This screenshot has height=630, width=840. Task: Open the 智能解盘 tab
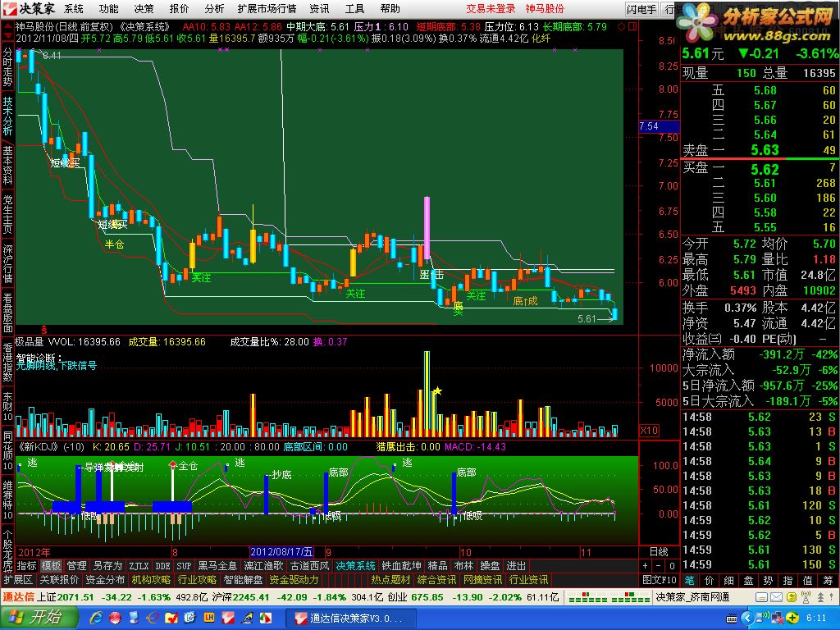click(243, 580)
